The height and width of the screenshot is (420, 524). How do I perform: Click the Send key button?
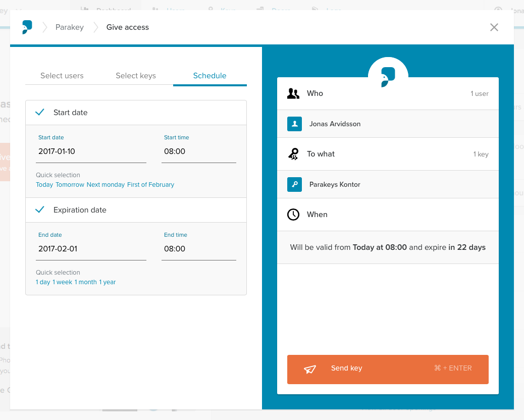(x=388, y=369)
